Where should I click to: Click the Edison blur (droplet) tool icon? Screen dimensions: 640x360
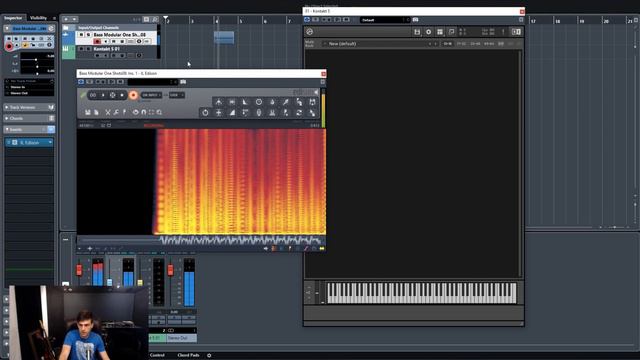(x=272, y=102)
